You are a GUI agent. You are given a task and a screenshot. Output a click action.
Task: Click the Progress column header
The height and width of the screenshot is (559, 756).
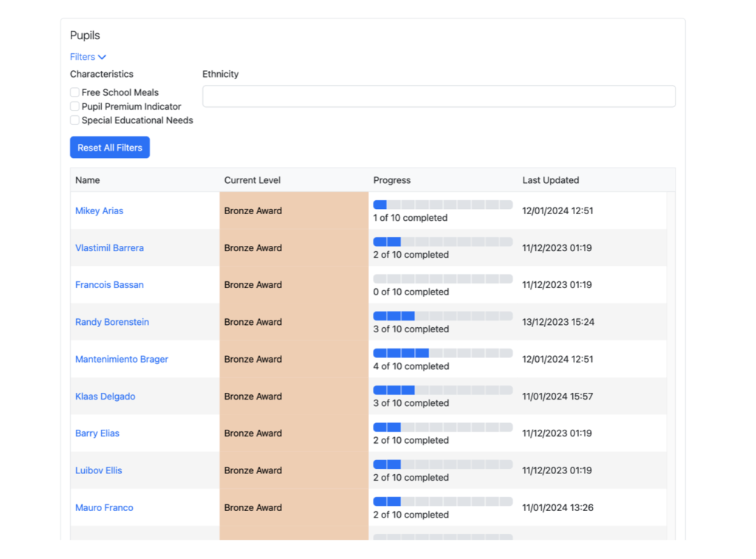[392, 180]
